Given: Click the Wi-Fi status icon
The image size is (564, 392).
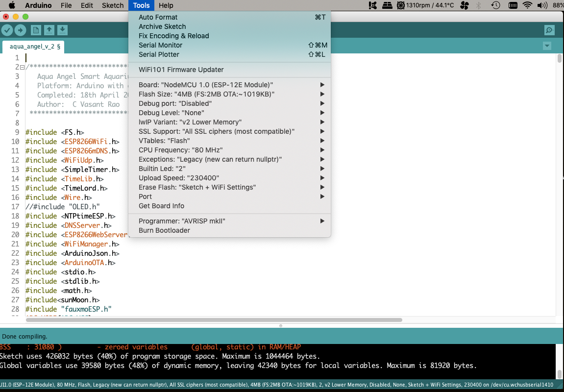Looking at the screenshot, I should pos(527,5).
